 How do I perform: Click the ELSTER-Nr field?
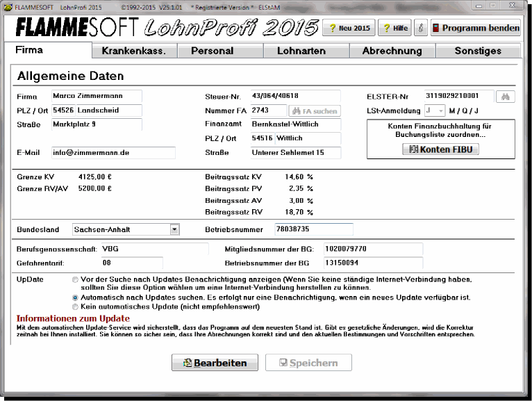[459, 96]
